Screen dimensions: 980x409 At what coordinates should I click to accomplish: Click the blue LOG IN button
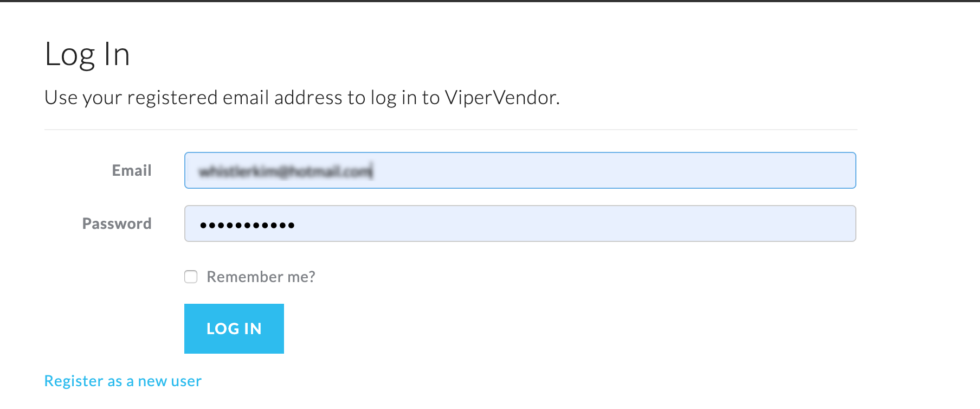(234, 329)
